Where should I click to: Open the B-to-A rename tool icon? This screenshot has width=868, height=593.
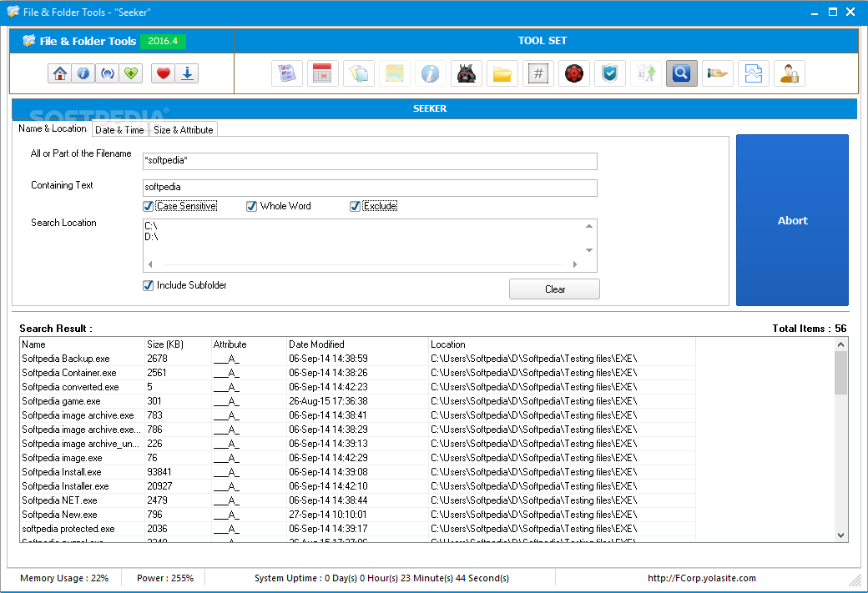(x=645, y=73)
